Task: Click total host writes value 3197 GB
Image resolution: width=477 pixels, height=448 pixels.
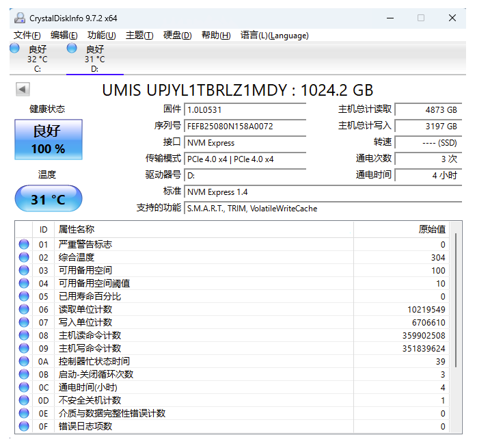Action: click(428, 126)
